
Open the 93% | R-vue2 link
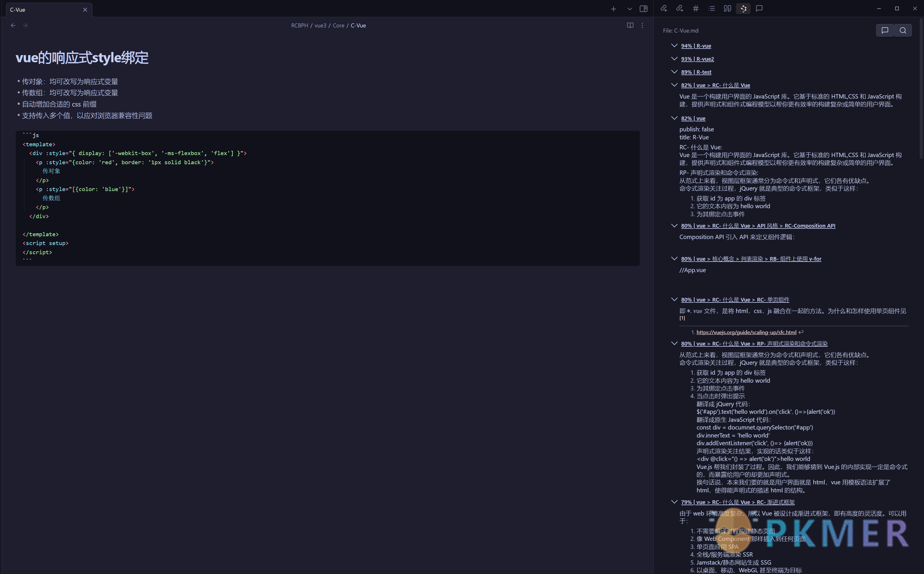[697, 59]
